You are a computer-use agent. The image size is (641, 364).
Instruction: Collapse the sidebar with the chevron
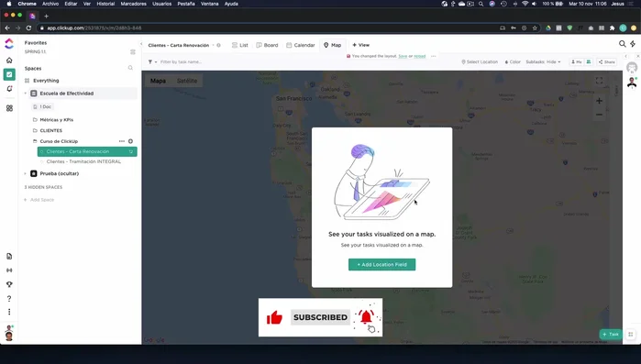pos(141,44)
